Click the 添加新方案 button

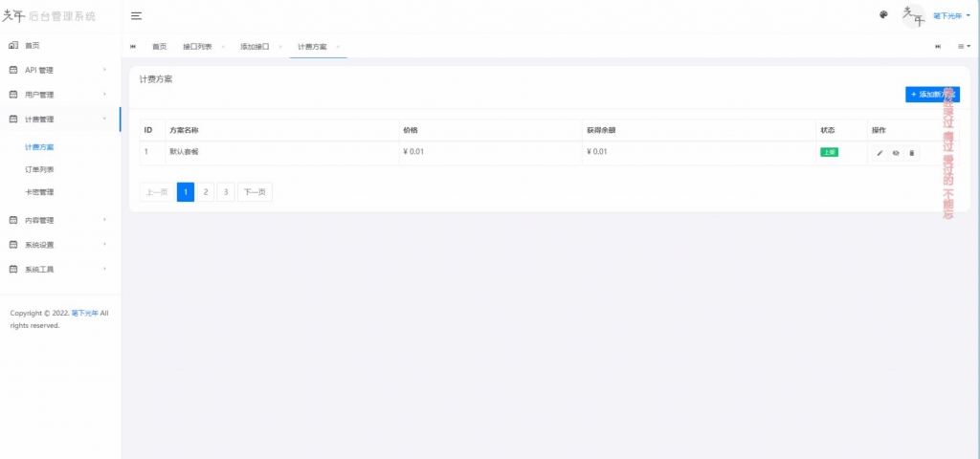coord(932,95)
